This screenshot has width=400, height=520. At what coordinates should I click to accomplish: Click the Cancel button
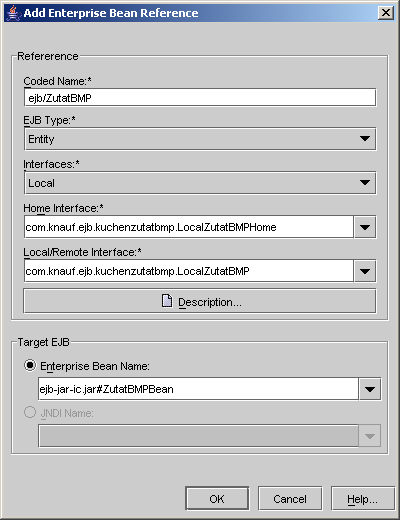click(290, 499)
